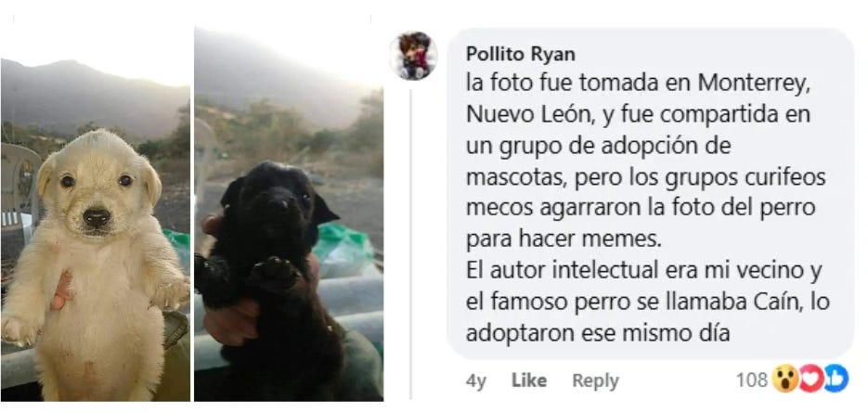Image resolution: width=868 pixels, height=413 pixels.
Task: Click the blue thumbs-up reaction icon
Action: coord(836,380)
